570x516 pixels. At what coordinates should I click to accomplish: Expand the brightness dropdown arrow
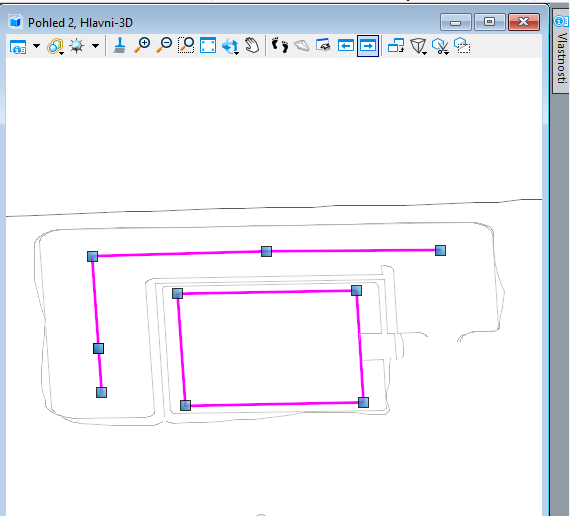pyautogui.click(x=95, y=46)
